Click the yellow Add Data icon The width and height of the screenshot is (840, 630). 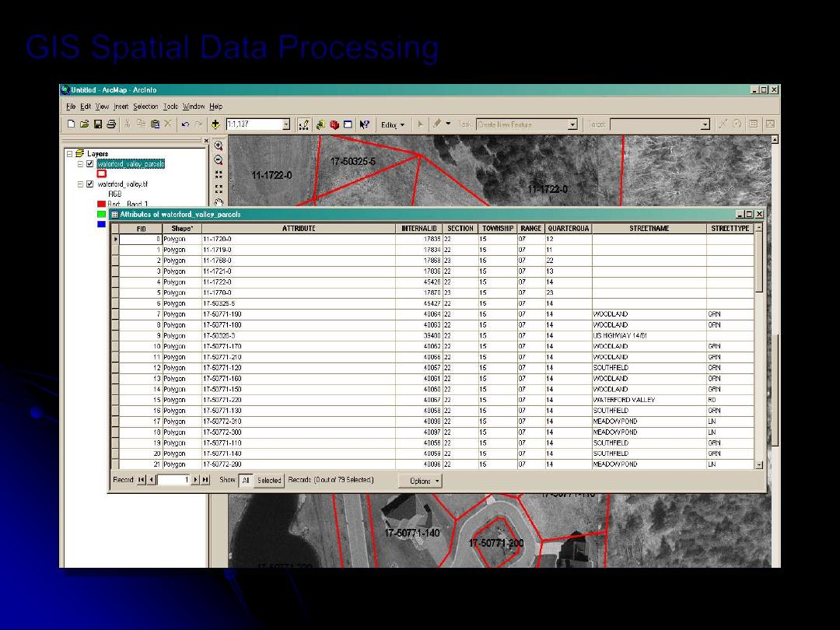215,124
